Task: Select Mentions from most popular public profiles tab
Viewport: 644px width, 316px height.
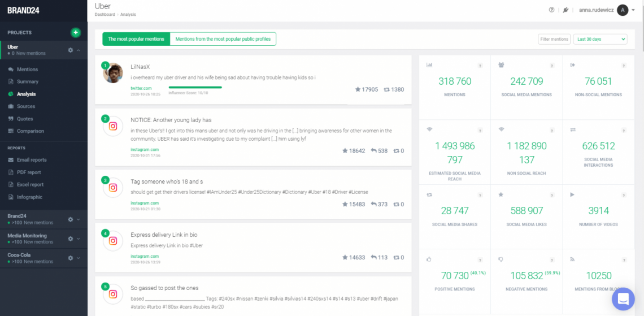Action: point(223,39)
